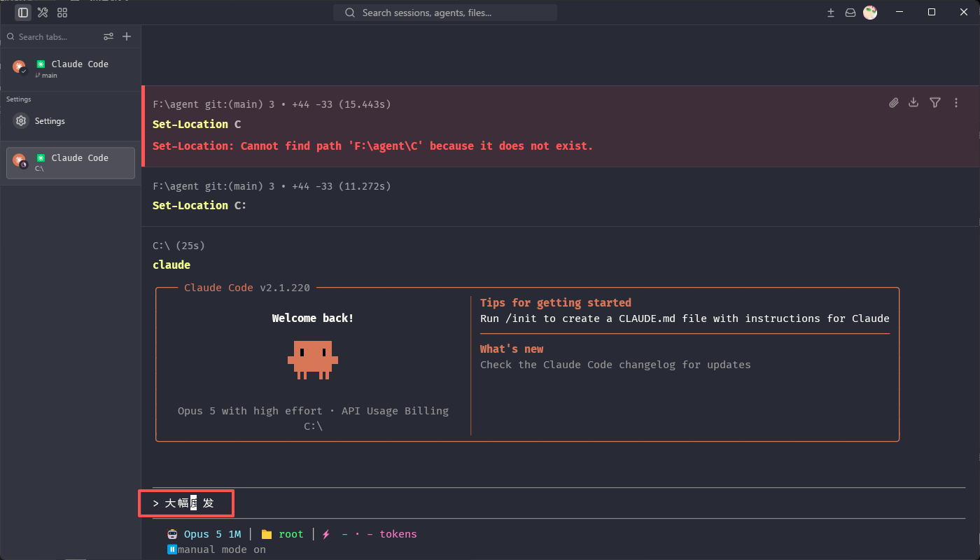Click the lightning bolt icon in status line
The image size is (980, 560).
(326, 534)
